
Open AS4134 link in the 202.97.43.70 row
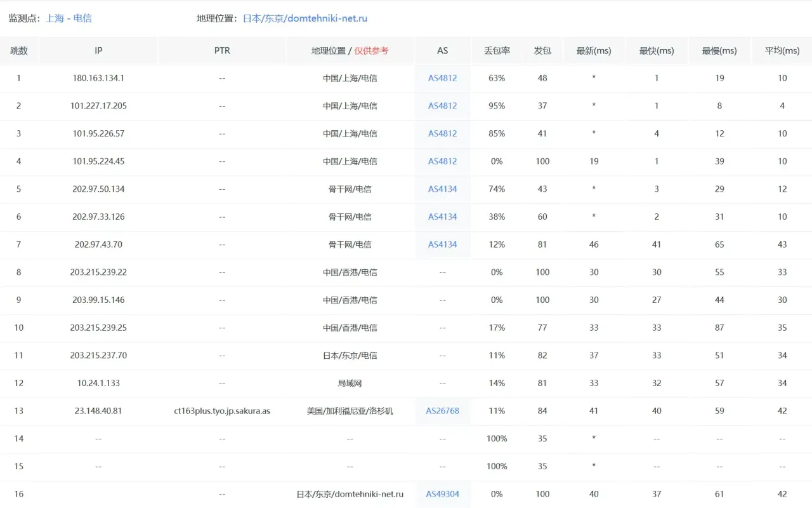(442, 244)
